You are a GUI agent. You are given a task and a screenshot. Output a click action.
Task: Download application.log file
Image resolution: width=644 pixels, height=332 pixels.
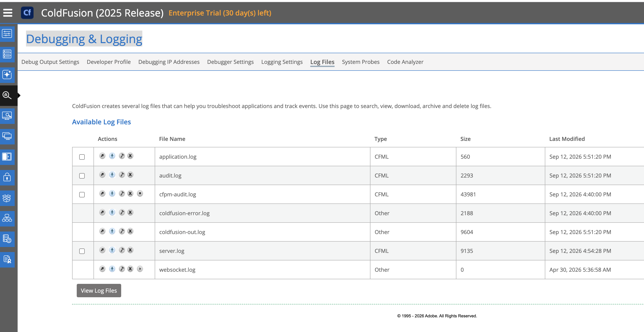click(112, 156)
